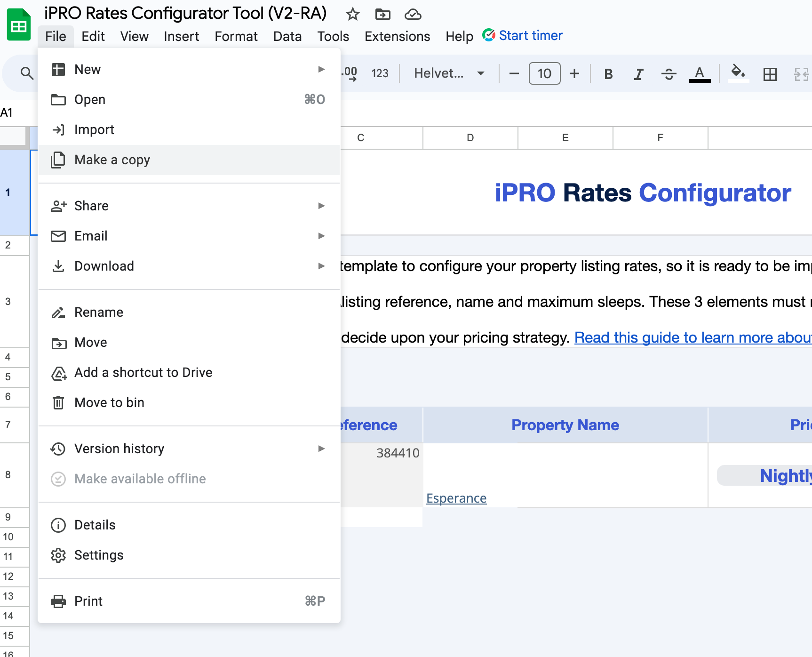Click the merge cells icon
The image size is (812, 657).
pyautogui.click(x=801, y=74)
